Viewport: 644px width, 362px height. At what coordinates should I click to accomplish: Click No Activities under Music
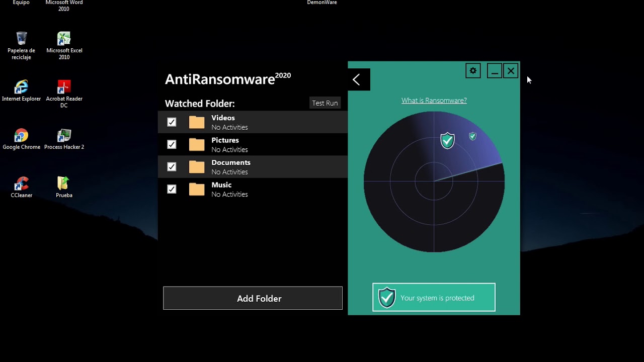[x=229, y=195]
